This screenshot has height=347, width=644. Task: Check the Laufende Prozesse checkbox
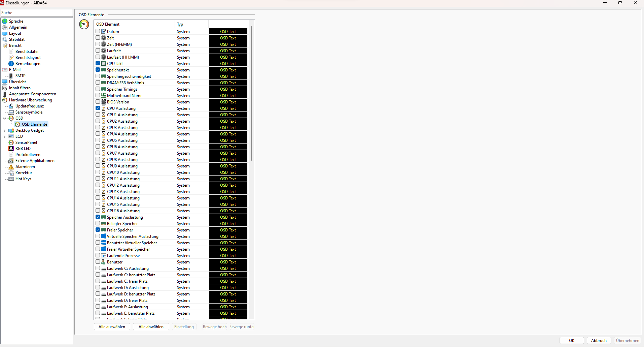(x=98, y=255)
